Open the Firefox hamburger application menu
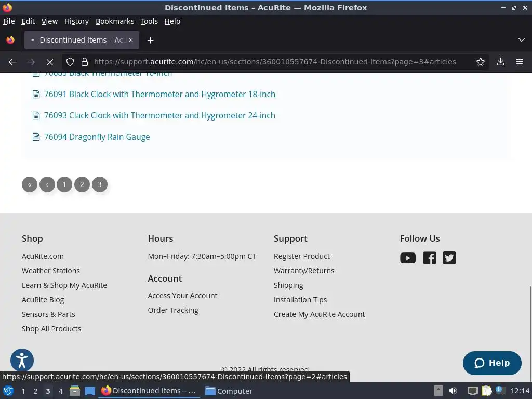Image resolution: width=532 pixels, height=399 pixels. (x=520, y=62)
